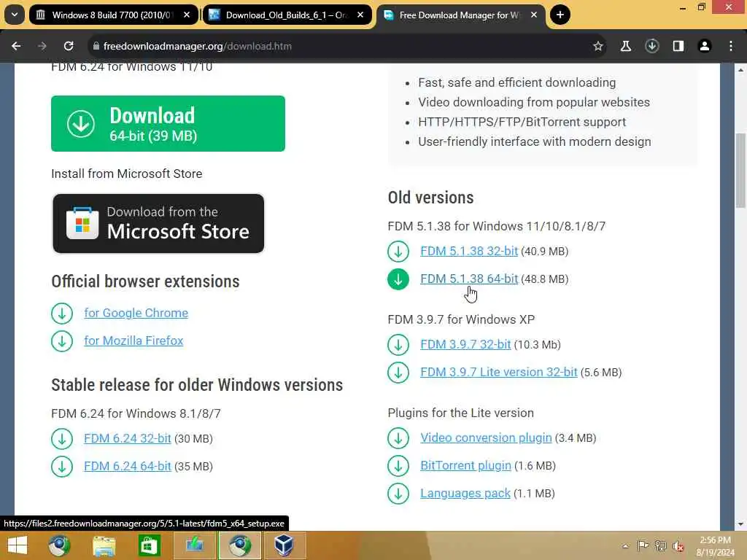Click the scrollbar up arrow

coord(741,70)
